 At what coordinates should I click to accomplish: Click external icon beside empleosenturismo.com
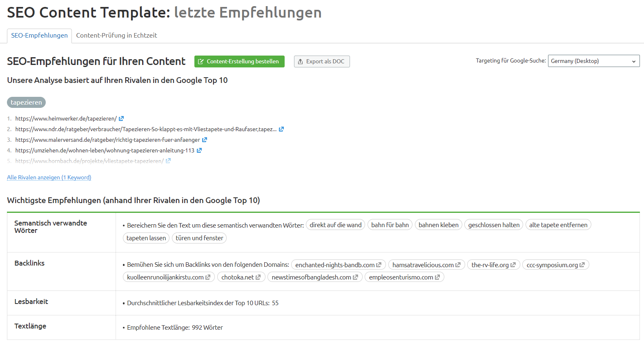(437, 277)
